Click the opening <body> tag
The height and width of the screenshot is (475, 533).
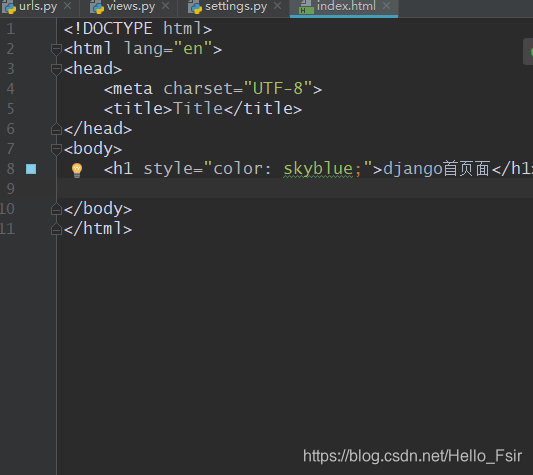pyautogui.click(x=93, y=150)
